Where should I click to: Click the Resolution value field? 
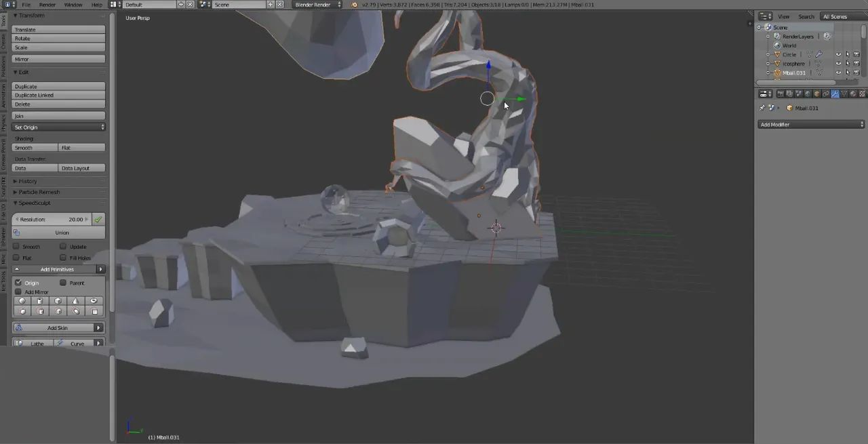[x=52, y=219]
